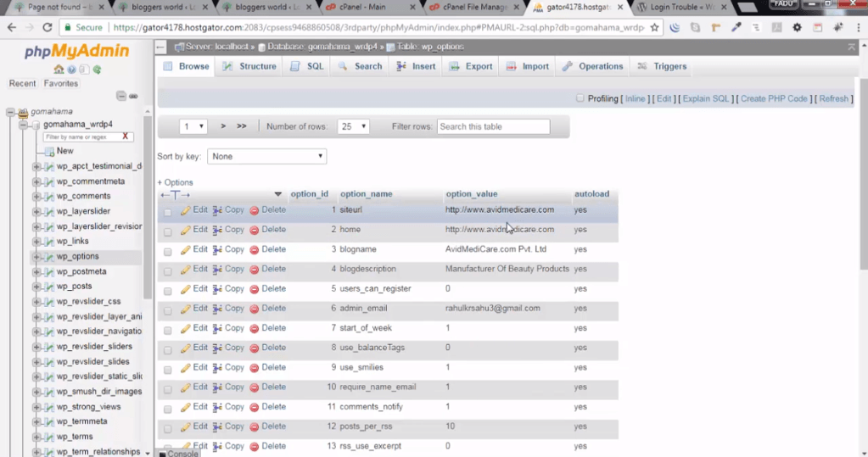This screenshot has width=868, height=457.
Task: Click pencil Edit icon for admin_email row
Action: 186,309
